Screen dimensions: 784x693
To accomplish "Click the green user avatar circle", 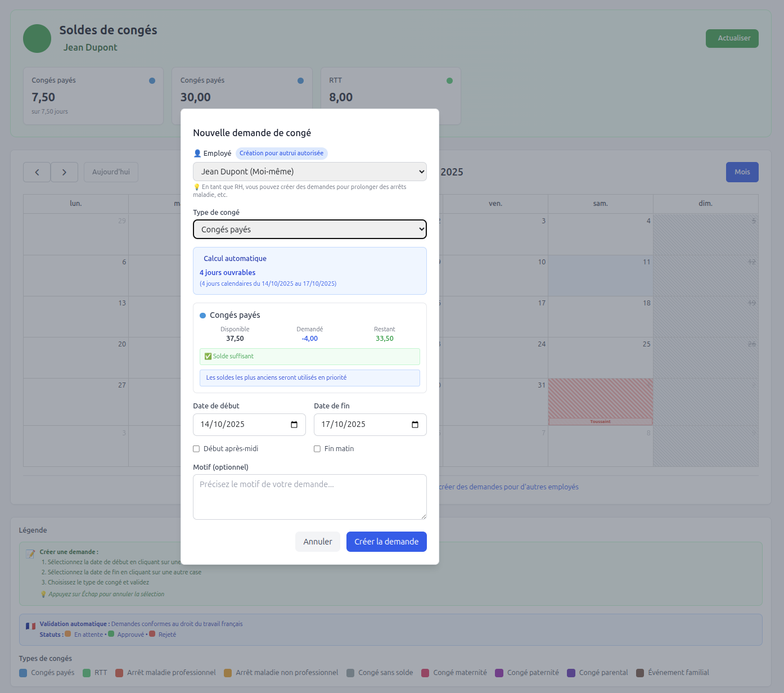I will click(37, 38).
